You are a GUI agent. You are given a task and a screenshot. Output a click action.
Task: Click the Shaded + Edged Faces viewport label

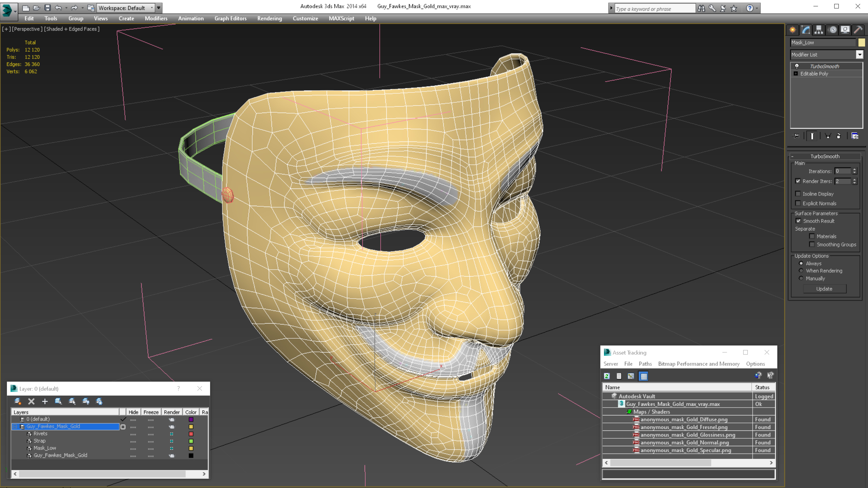click(72, 29)
